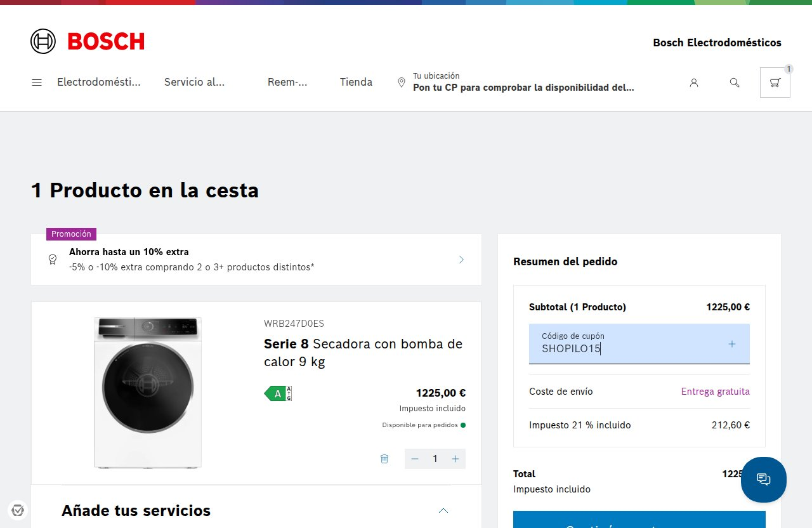Screen dimensions: 812x528
Task: Click the Subtotal (1 Producto) label
Action: pyautogui.click(x=577, y=307)
